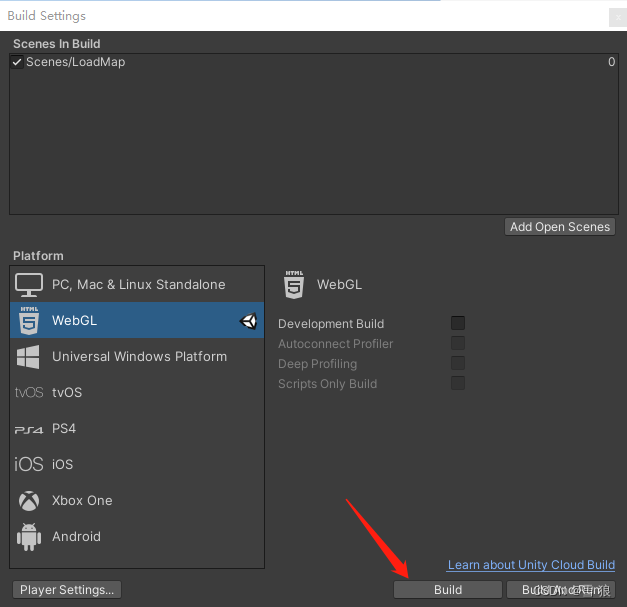Click the Xbox One logo icon
Image resolution: width=627 pixels, height=607 pixels.
[29, 501]
